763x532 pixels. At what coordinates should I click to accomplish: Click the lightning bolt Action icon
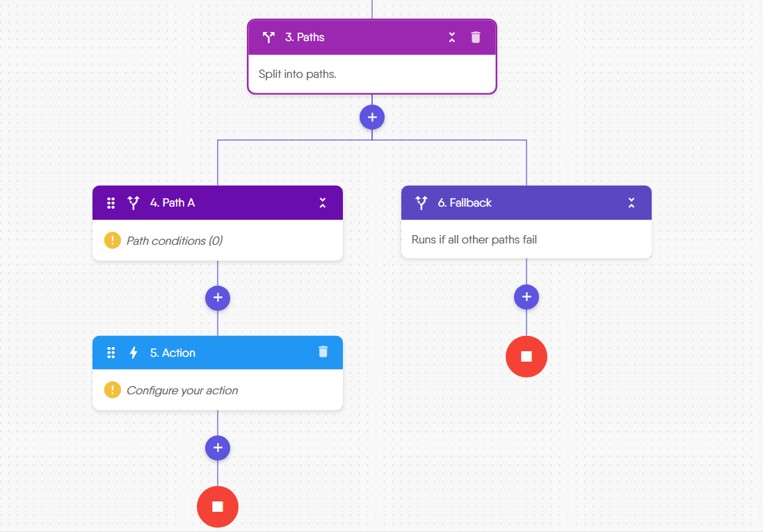134,353
